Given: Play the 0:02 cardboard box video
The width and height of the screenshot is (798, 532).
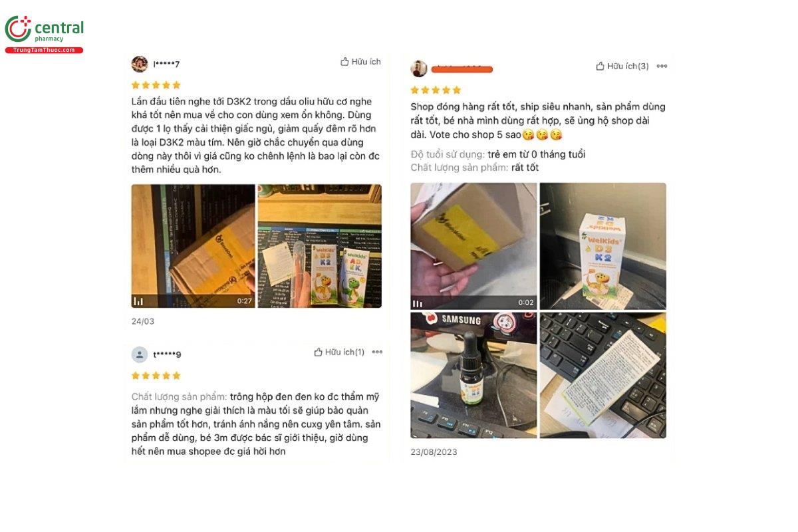Looking at the screenshot, I should pyautogui.click(x=473, y=246).
